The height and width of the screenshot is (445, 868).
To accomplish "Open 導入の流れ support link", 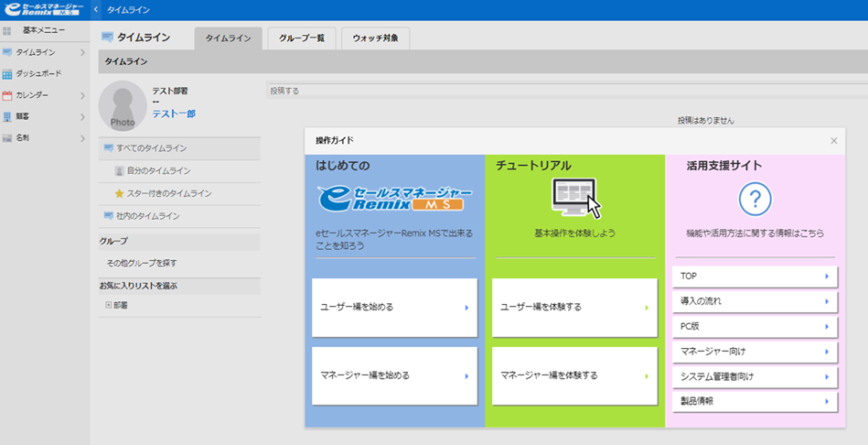I will click(755, 301).
